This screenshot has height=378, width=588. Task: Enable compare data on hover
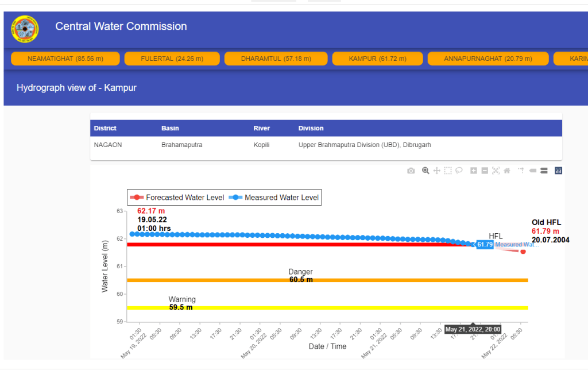(543, 171)
